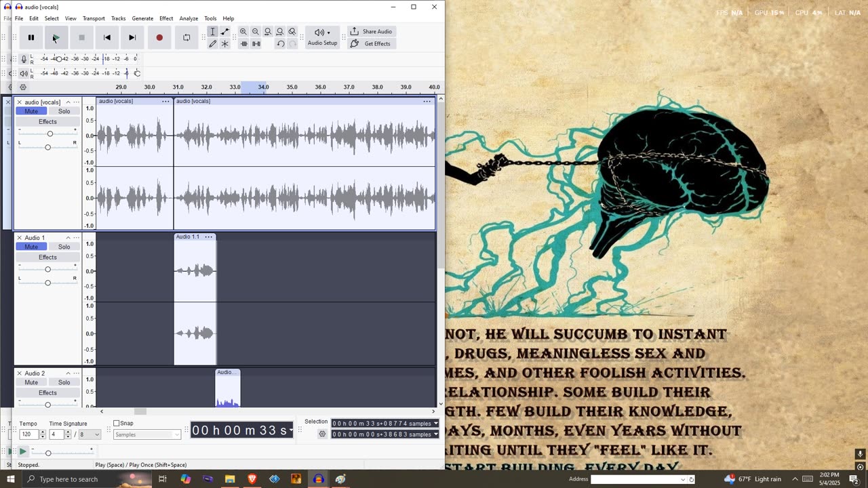Click the Zoom Out magnifier
This screenshot has width=868, height=488.
pyautogui.click(x=256, y=32)
